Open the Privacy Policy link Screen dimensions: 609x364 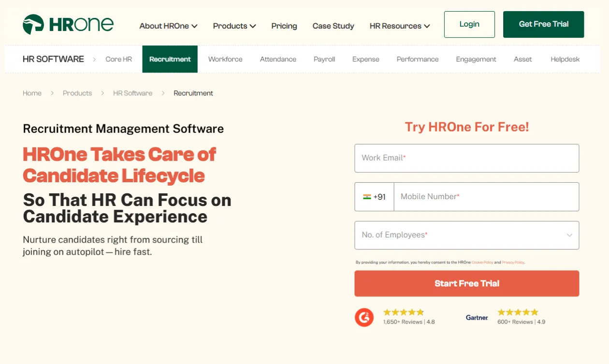pos(513,262)
